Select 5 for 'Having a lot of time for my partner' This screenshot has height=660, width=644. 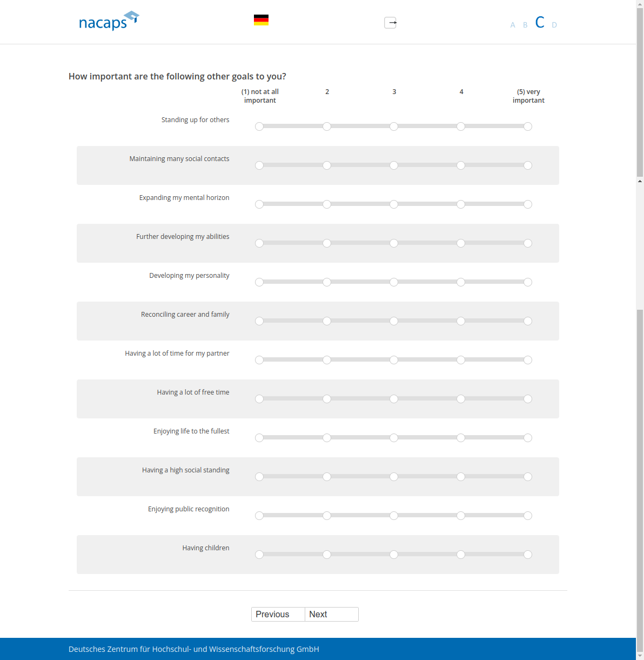528,360
